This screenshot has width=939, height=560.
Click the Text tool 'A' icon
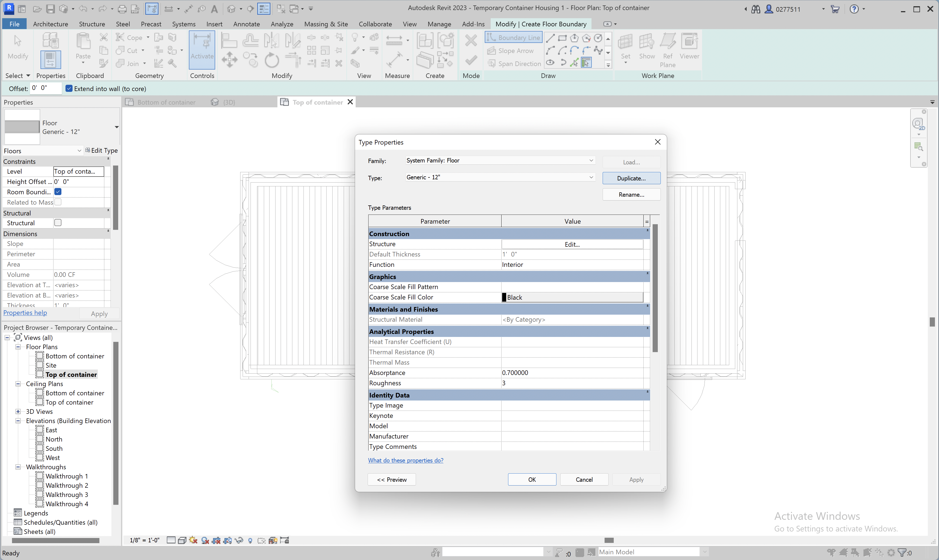click(x=214, y=8)
